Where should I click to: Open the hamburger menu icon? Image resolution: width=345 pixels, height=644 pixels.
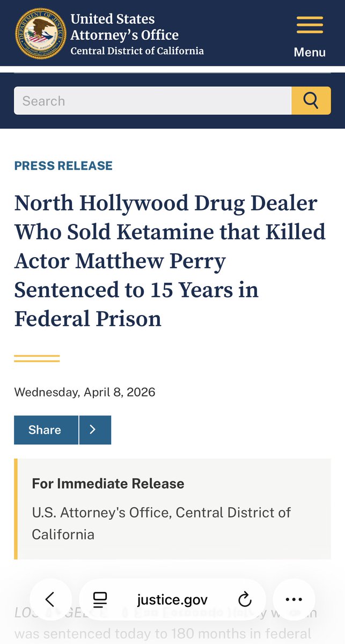tap(310, 25)
